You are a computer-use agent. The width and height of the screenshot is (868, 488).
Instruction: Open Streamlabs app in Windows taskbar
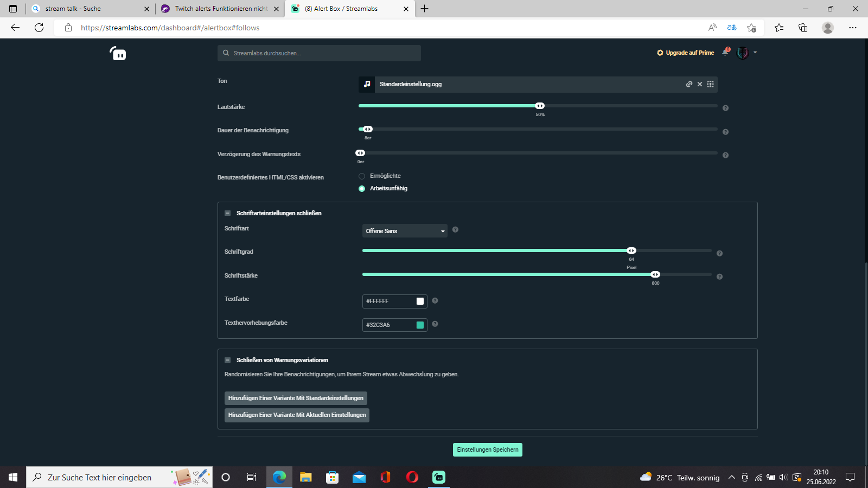click(x=438, y=477)
